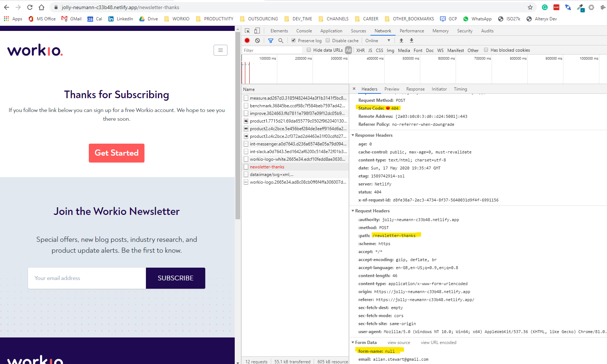Switch to the Performance tab
This screenshot has height=364, width=607.
pos(412,31)
